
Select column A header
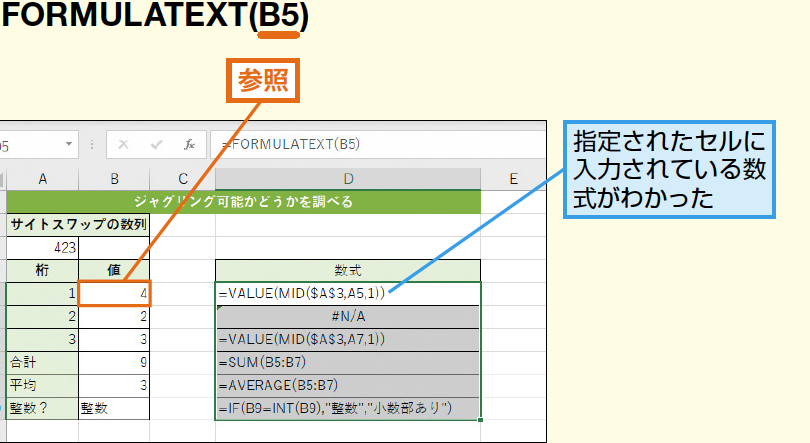point(42,179)
